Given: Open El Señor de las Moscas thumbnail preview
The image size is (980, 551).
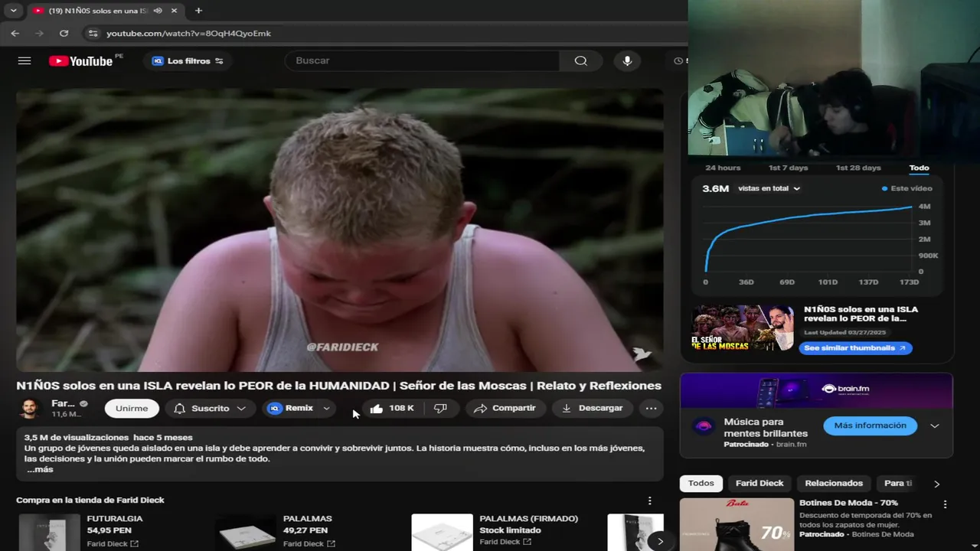Looking at the screenshot, I should [x=743, y=328].
